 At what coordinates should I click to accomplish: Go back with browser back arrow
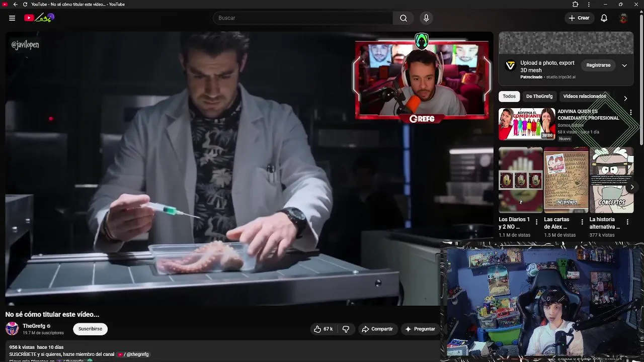[15, 4]
